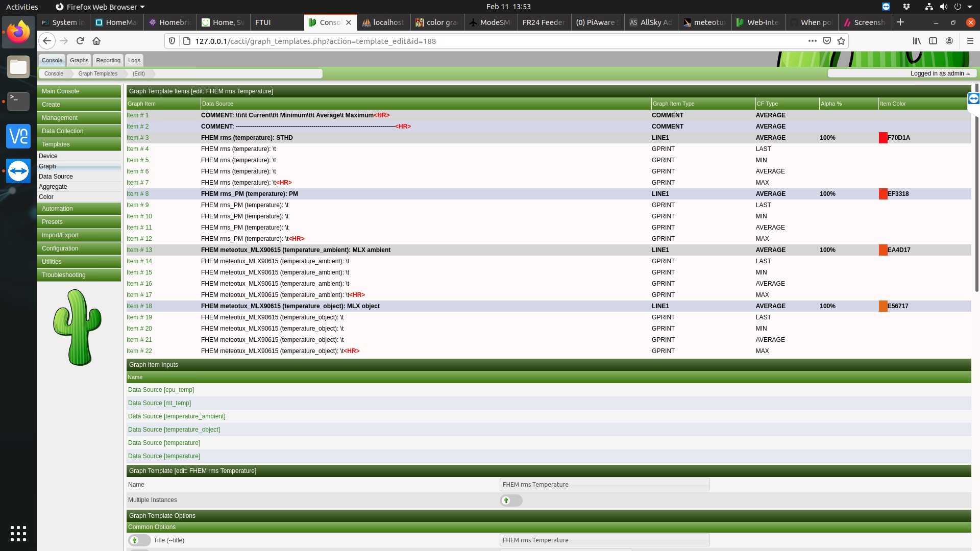Click the tracking protection shield icon
This screenshot has width=980, height=551.
pyautogui.click(x=172, y=41)
